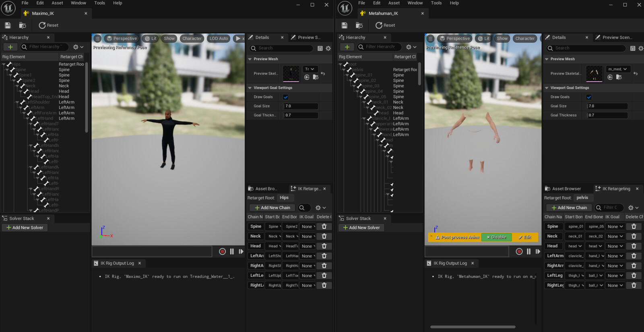
Task: Click Add New Chain in Maximo_IK
Action: tap(272, 208)
